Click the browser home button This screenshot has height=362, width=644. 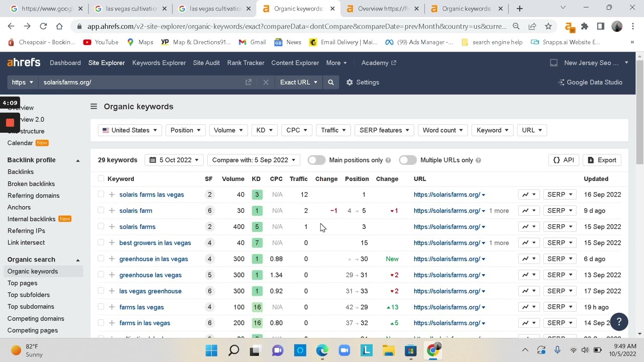(59, 26)
